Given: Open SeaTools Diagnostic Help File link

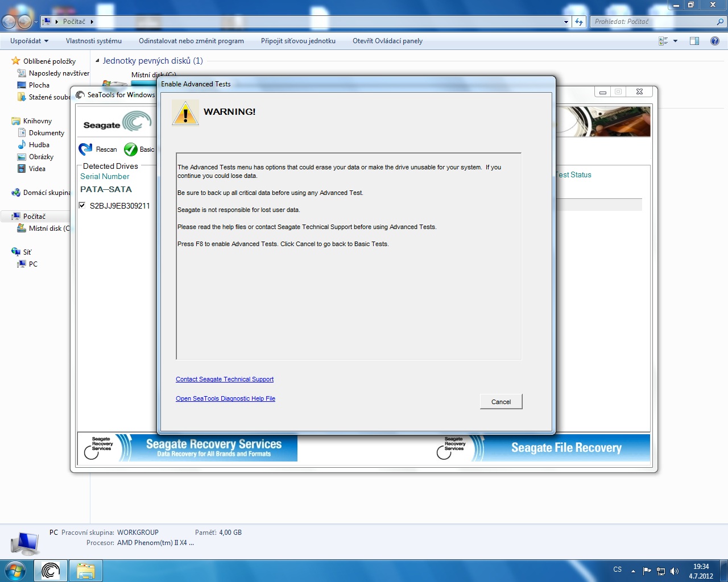Looking at the screenshot, I should coord(225,398).
